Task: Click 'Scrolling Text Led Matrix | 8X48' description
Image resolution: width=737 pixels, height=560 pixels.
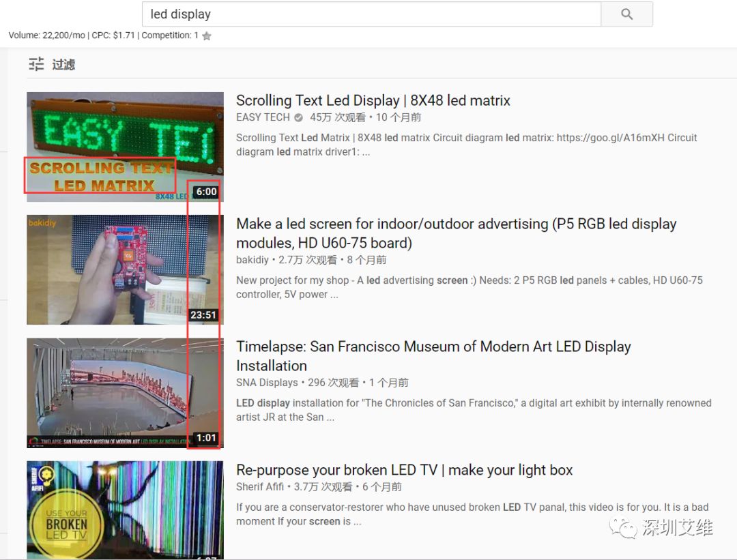Action: click(466, 145)
